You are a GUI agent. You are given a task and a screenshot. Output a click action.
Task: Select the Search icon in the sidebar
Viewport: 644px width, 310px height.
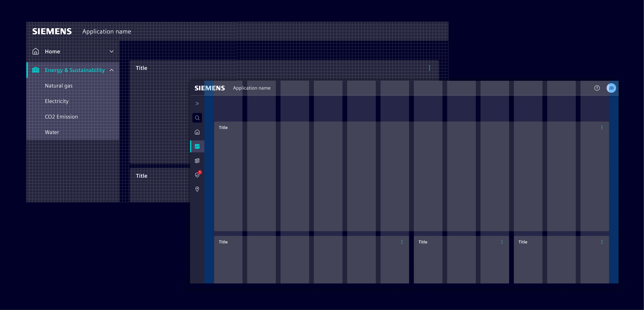click(197, 118)
